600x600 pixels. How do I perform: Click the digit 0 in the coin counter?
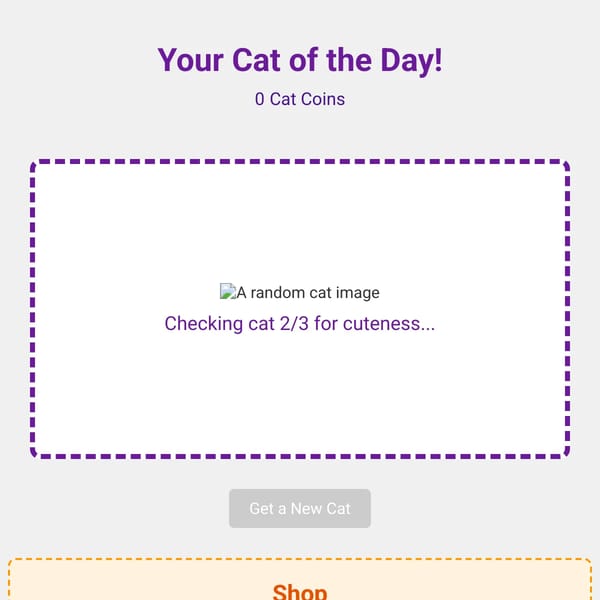point(259,99)
